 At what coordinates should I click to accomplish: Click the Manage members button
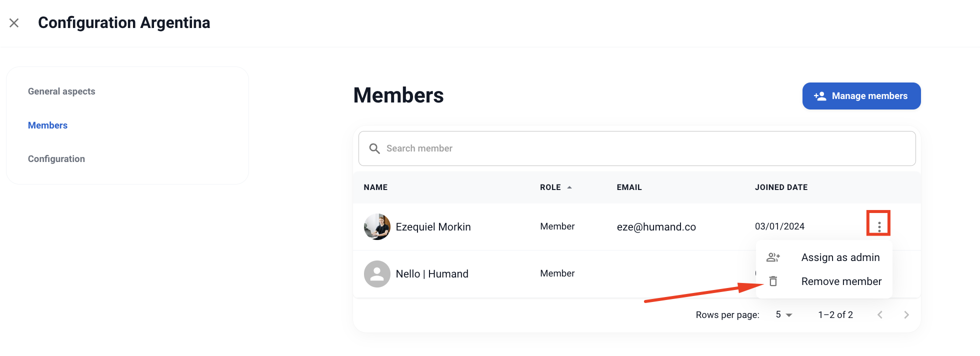861,96
